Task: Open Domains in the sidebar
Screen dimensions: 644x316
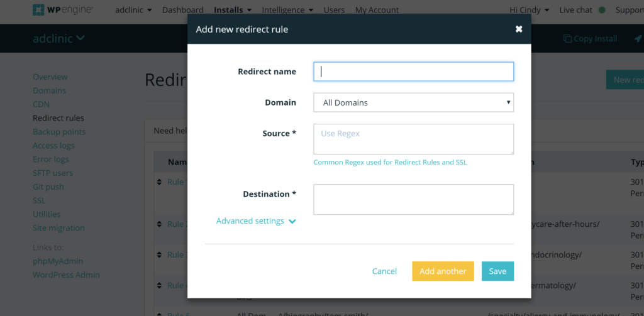Action: tap(49, 90)
